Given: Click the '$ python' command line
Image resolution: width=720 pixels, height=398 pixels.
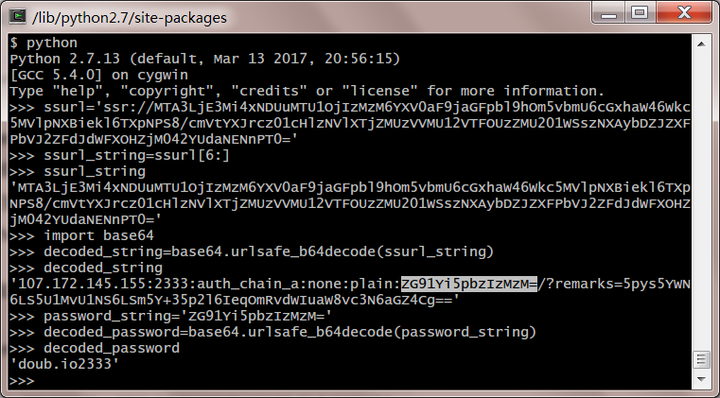Looking at the screenshot, I should pyautogui.click(x=44, y=43).
